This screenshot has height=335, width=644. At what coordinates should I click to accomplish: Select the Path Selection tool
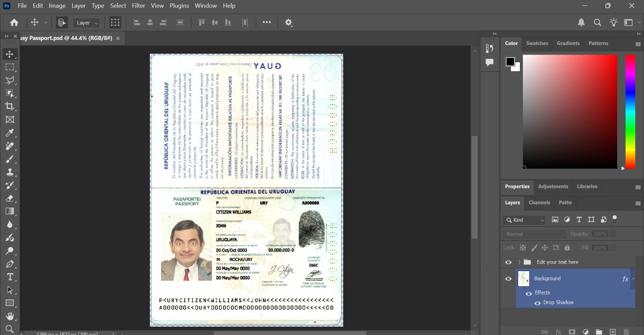[x=10, y=290]
